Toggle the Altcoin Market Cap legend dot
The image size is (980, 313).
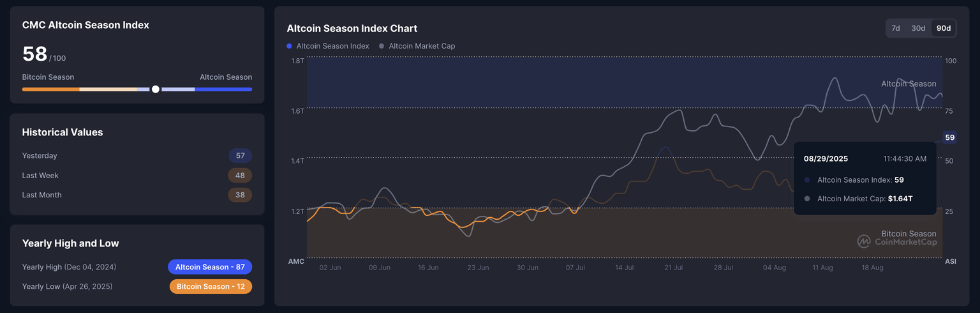coord(382,46)
